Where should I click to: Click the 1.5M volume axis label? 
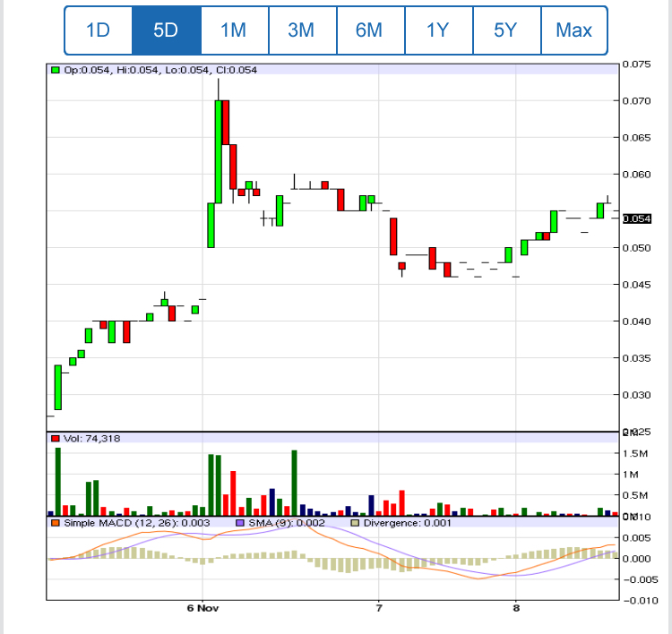pos(637,454)
